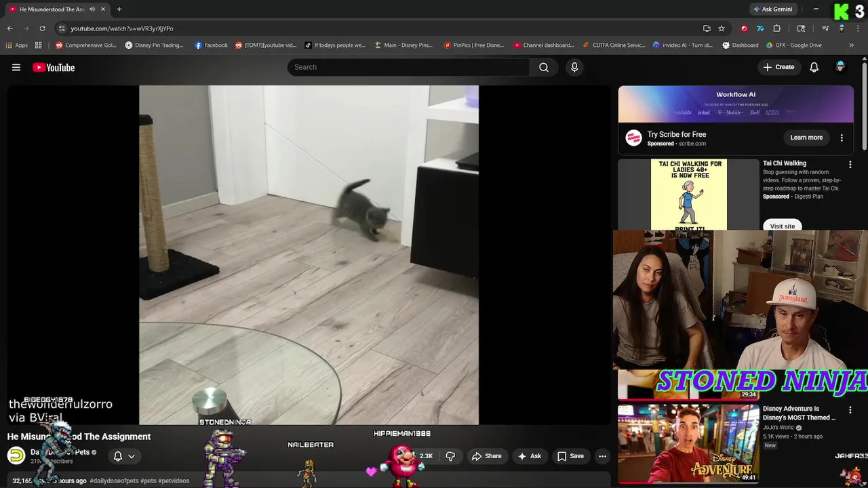Open the YouTube hamburger guide menu
The width and height of the screenshot is (868, 488).
coord(16,67)
